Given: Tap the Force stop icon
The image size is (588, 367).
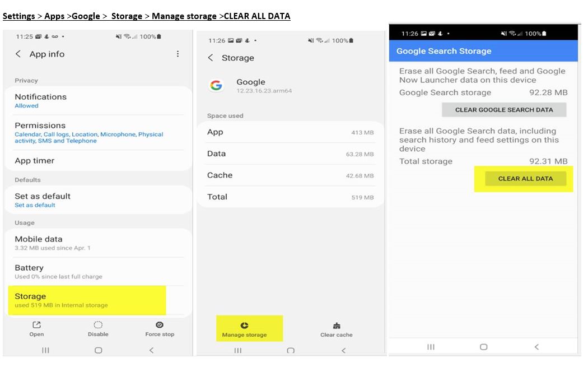Looking at the screenshot, I should click(x=160, y=326).
